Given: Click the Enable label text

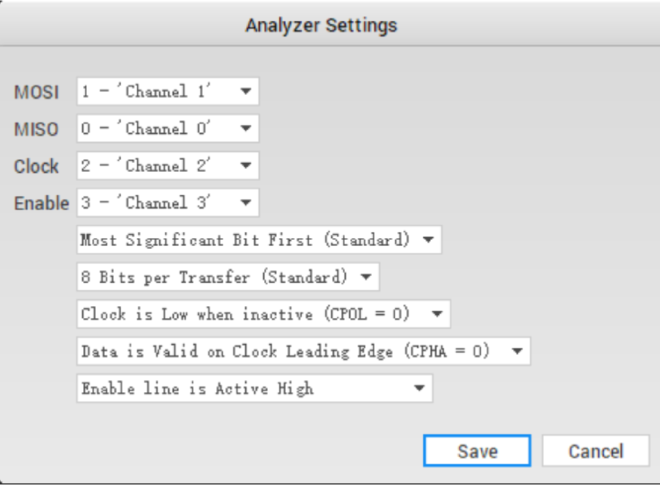Looking at the screenshot, I should pos(41,204).
